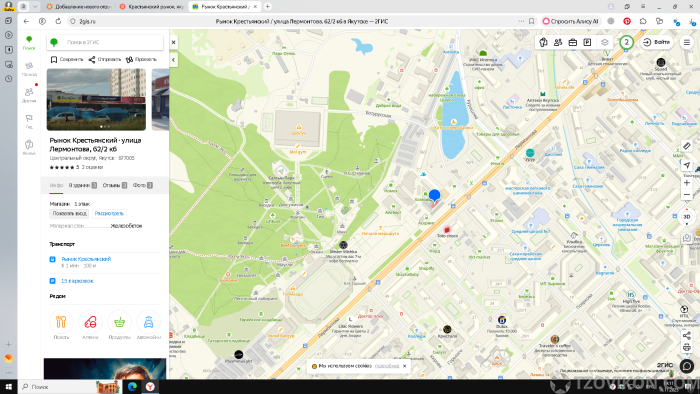The image size is (700, 394).
Task: Open Windows Start menu
Action: [x=8, y=386]
